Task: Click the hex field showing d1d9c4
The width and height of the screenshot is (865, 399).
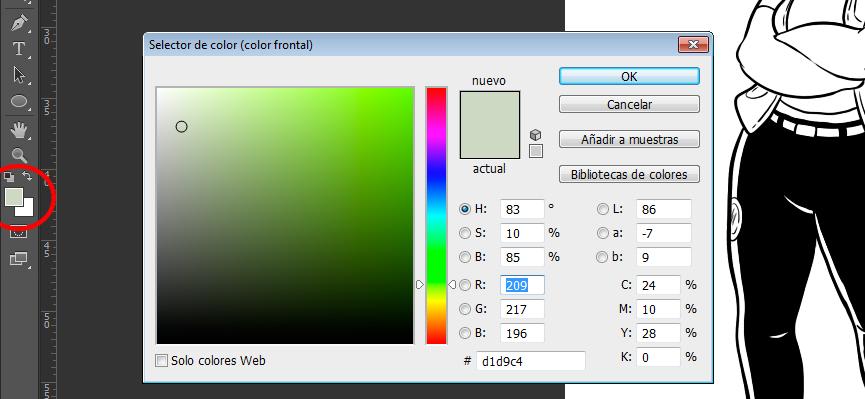Action: point(531,361)
